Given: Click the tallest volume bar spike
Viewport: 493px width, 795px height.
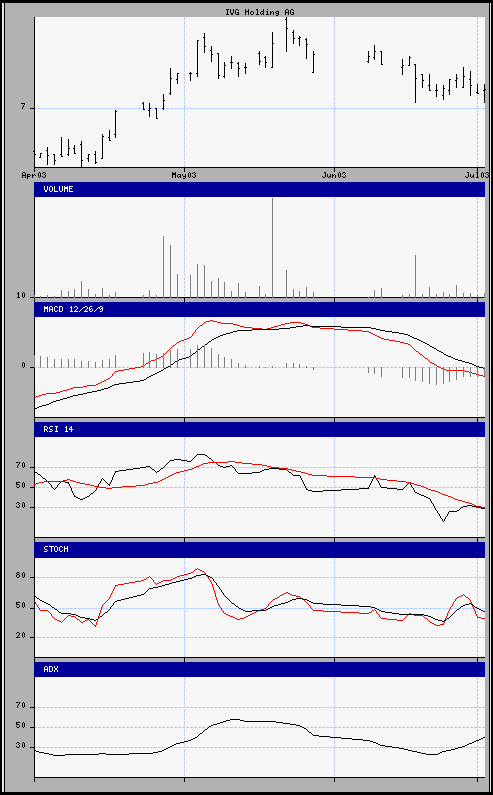Looking at the screenshot, I should (x=272, y=247).
